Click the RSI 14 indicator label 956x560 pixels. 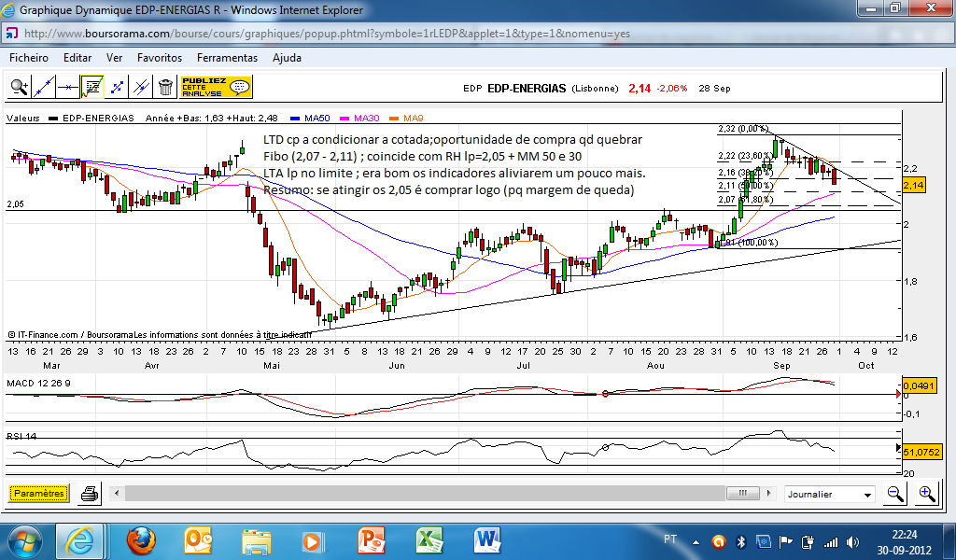(x=21, y=436)
